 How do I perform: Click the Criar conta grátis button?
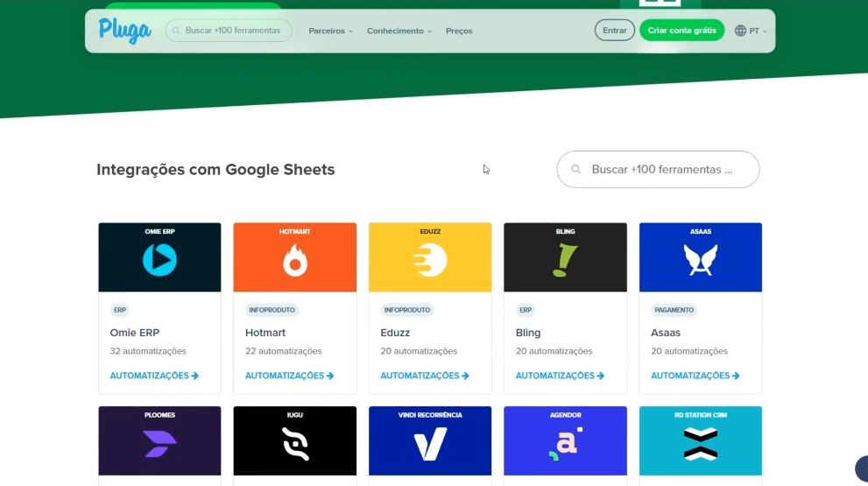point(681,31)
